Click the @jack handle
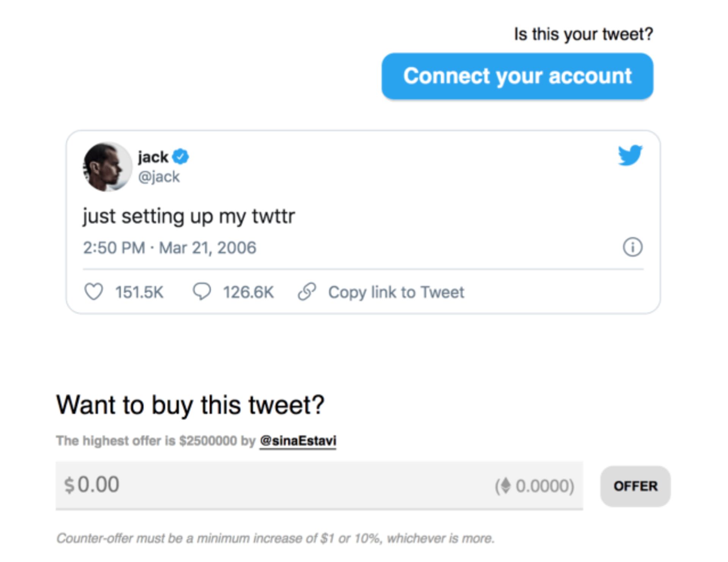Image resolution: width=728 pixels, height=562 pixels. click(x=158, y=177)
